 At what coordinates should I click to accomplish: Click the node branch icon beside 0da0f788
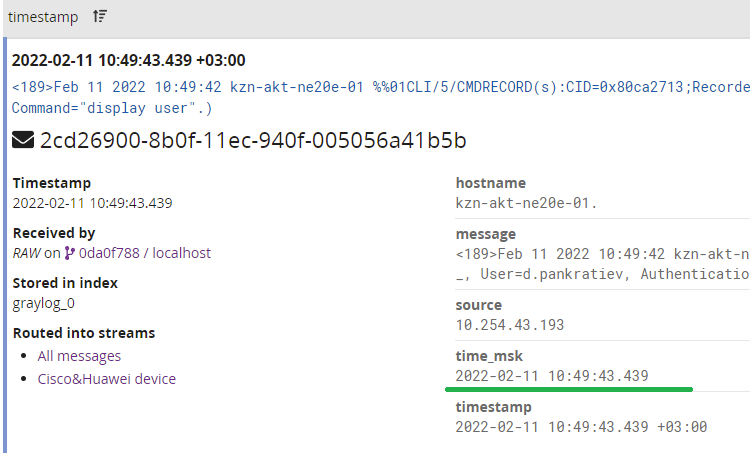tap(69, 253)
